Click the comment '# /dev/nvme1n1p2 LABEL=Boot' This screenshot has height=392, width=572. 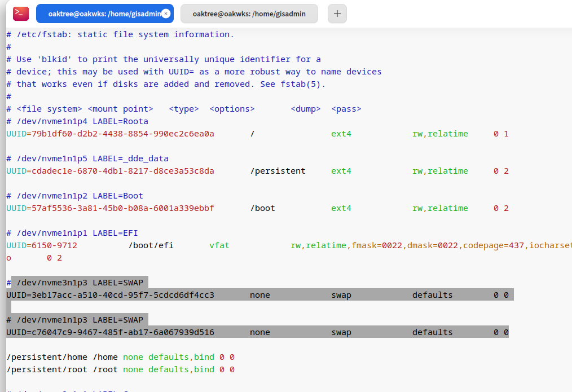75,196
